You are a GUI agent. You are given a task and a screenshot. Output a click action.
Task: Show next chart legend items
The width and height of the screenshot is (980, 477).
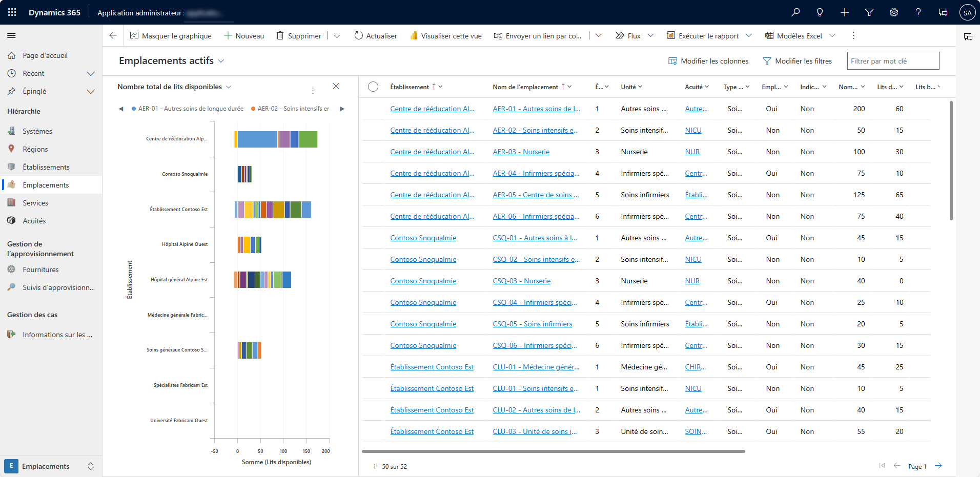pos(342,109)
